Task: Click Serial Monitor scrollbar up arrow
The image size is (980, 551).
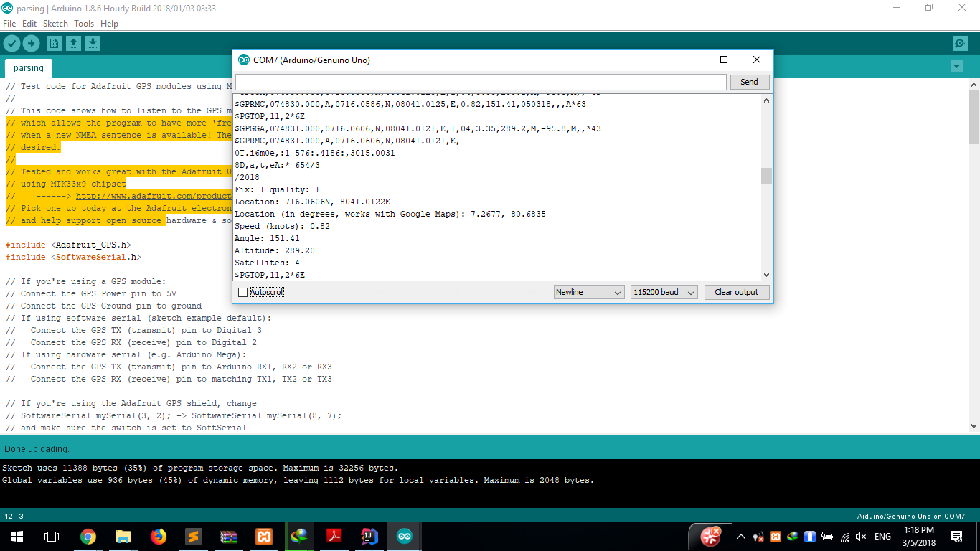Action: coord(766,100)
